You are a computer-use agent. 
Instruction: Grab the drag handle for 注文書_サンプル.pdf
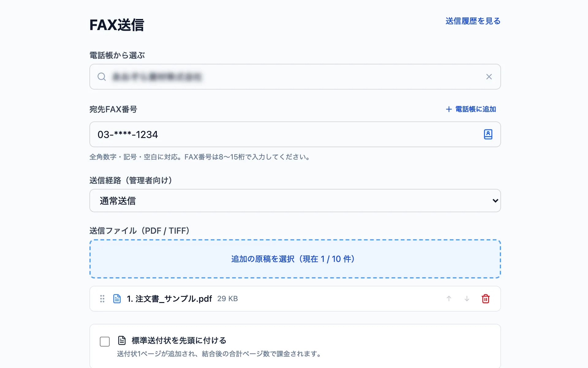(x=102, y=299)
